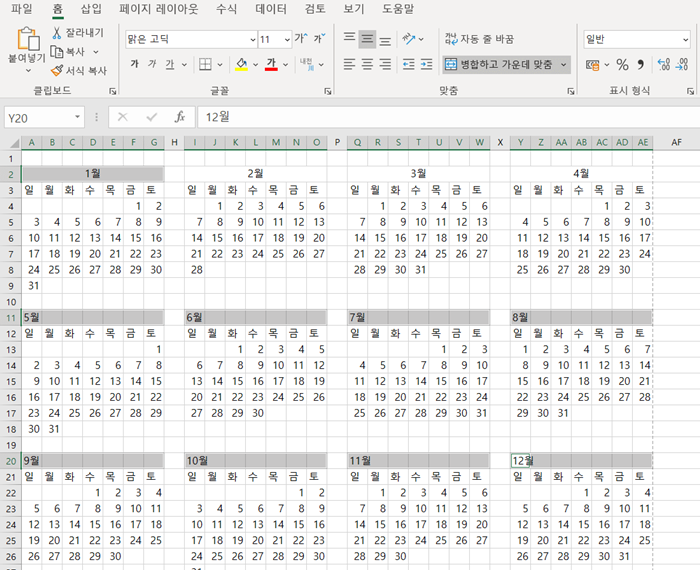Toggle middle vertical alignment
Image resolution: width=700 pixels, height=570 pixels.
click(367, 39)
